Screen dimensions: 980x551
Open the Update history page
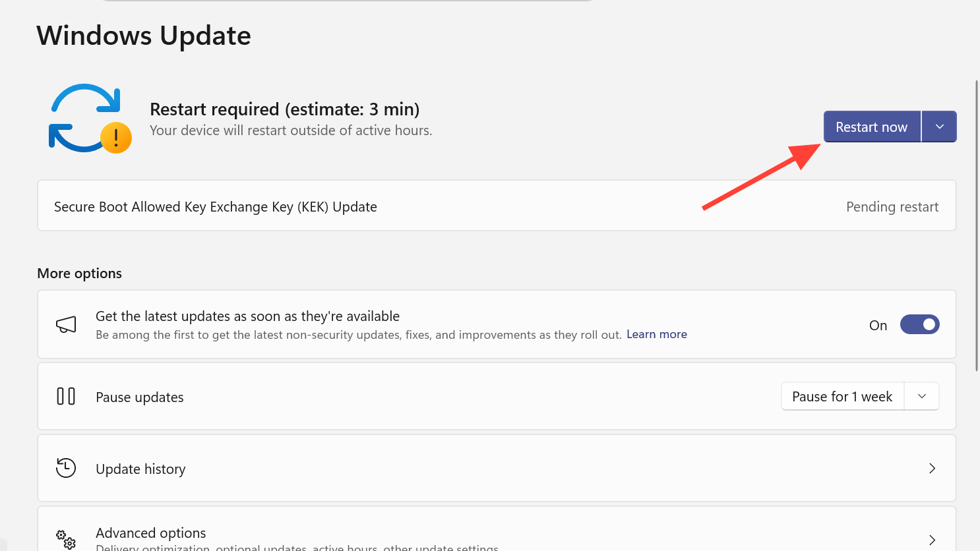(x=140, y=469)
